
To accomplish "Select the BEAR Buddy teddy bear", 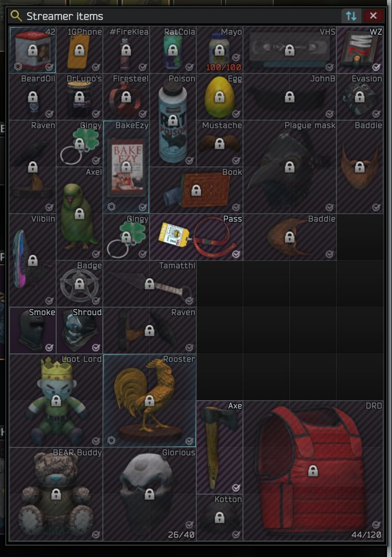I will click(56, 494).
